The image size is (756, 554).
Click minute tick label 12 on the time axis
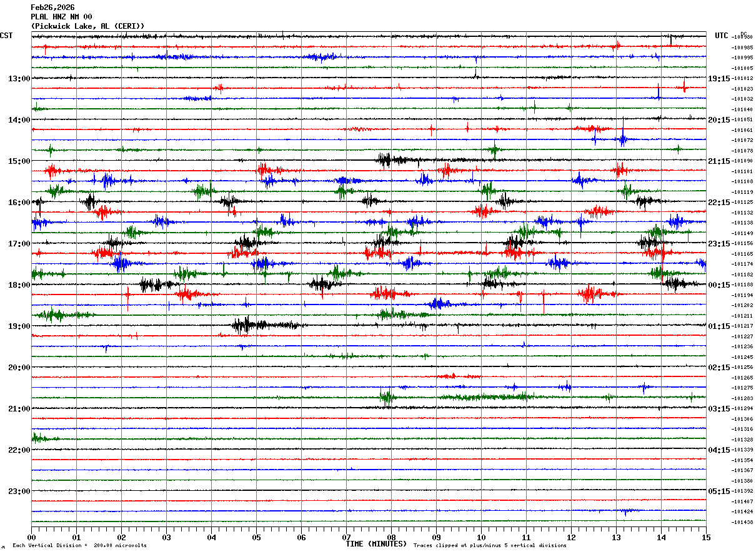pyautogui.click(x=571, y=538)
